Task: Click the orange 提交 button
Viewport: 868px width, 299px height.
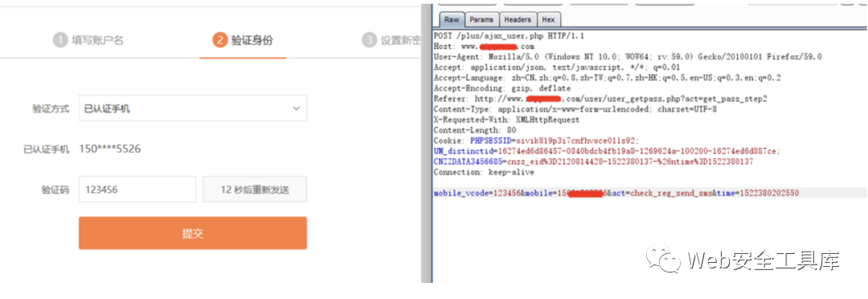Action: [x=193, y=233]
